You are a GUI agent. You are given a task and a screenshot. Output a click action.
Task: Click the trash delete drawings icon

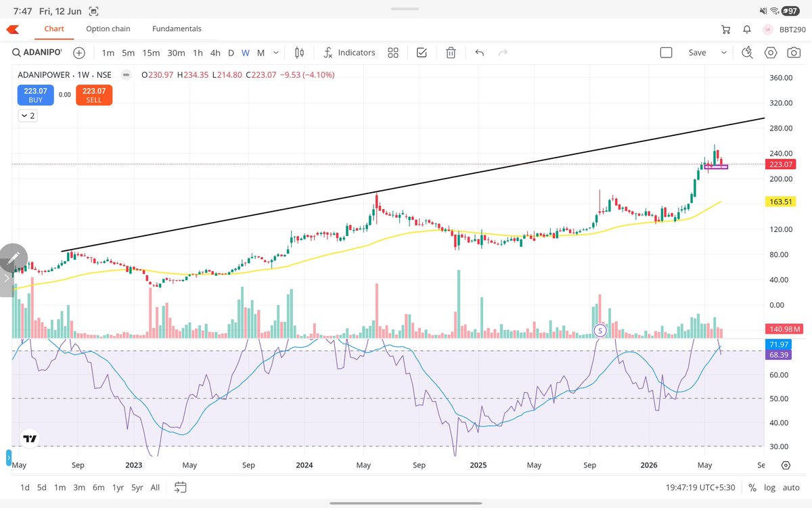(451, 53)
